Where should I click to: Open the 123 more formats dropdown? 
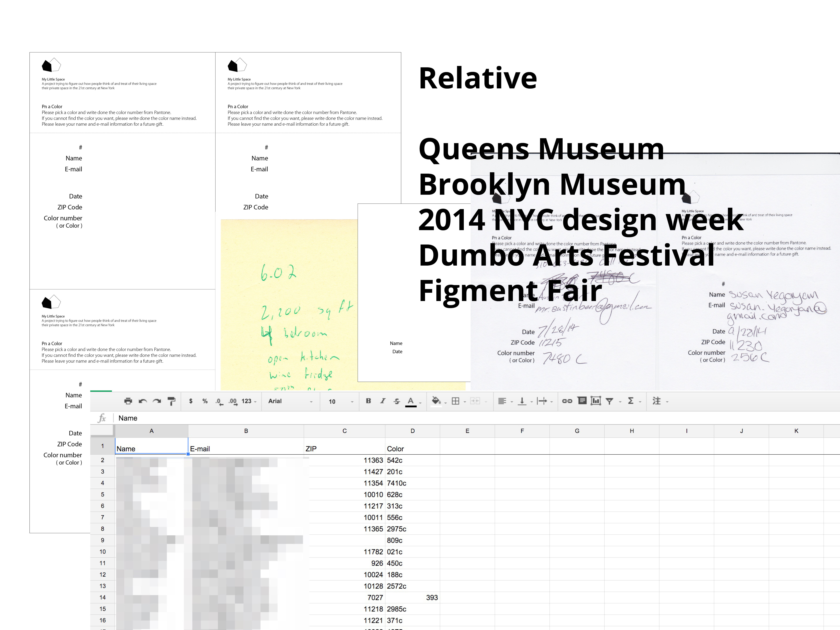[x=249, y=401]
